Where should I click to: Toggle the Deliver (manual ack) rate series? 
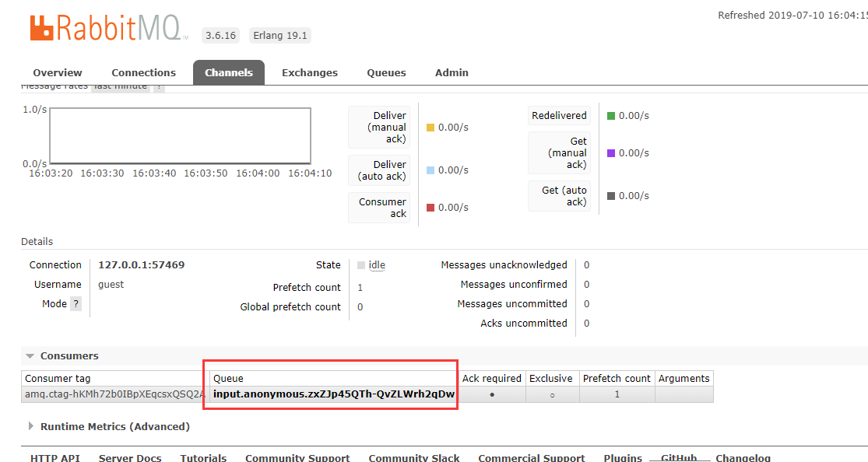379,128
